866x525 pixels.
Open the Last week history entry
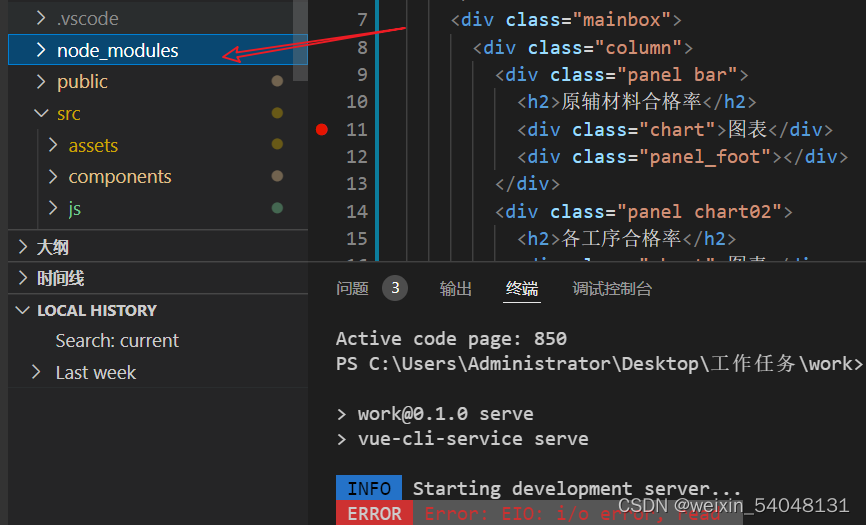96,373
